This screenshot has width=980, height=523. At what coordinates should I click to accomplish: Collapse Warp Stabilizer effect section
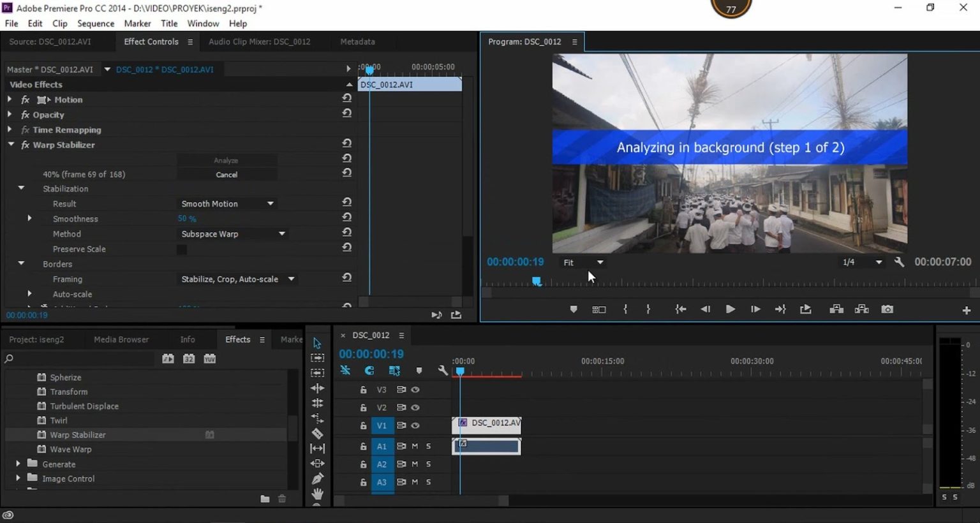(x=11, y=144)
